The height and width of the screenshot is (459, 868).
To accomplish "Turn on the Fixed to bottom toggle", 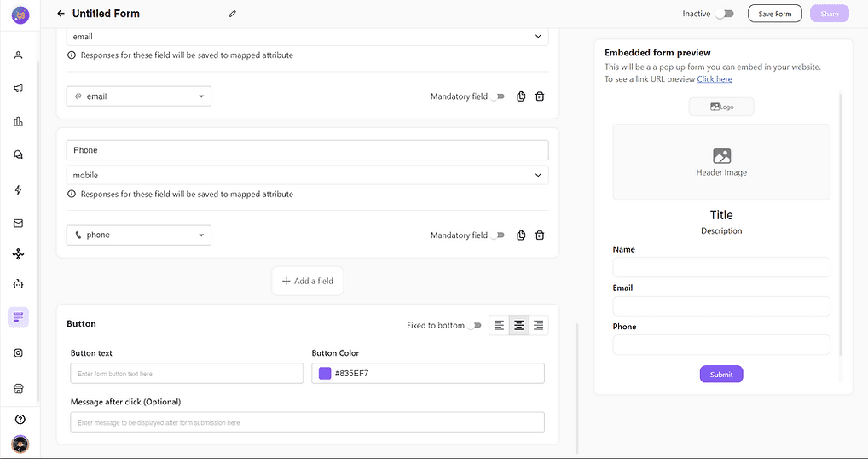I will tap(474, 325).
